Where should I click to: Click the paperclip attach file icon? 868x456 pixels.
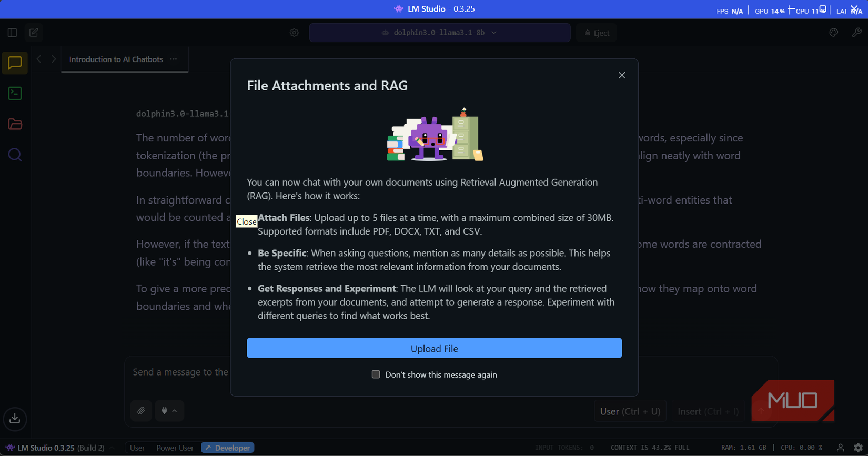click(141, 411)
